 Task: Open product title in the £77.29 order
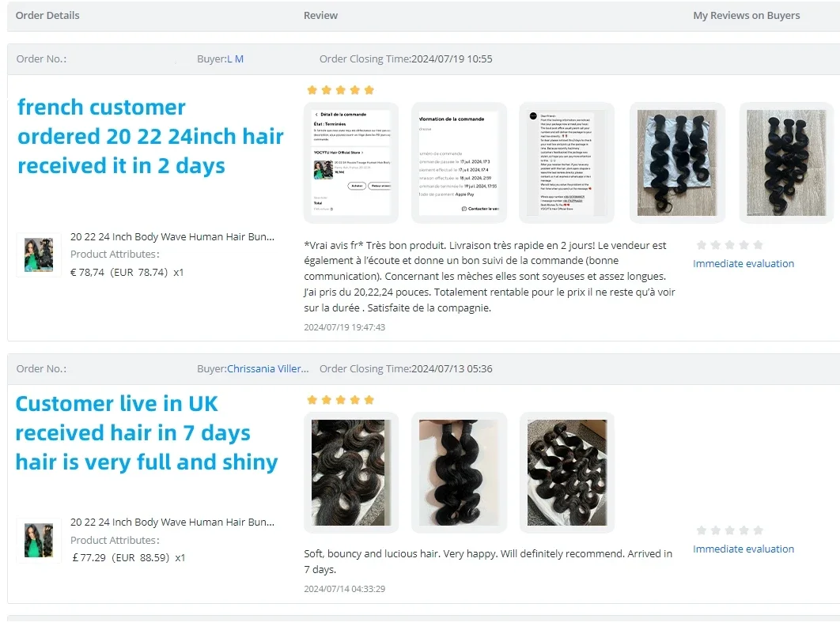[172, 522]
